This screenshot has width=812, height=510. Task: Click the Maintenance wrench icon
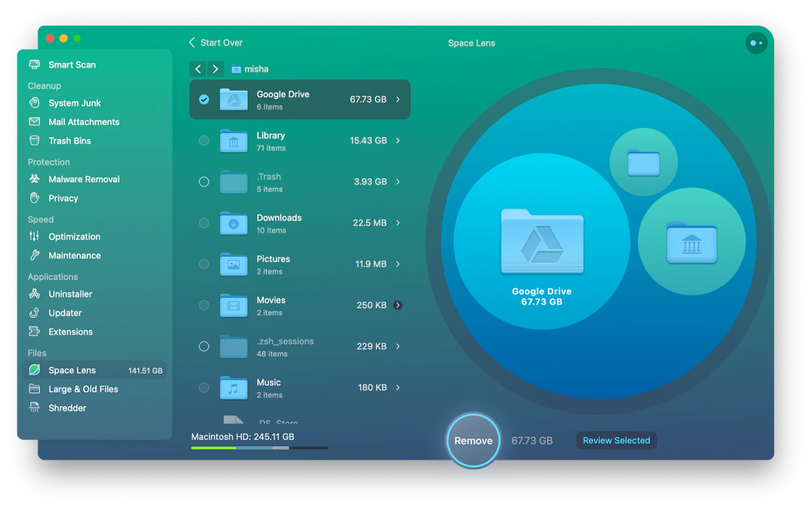tap(34, 255)
